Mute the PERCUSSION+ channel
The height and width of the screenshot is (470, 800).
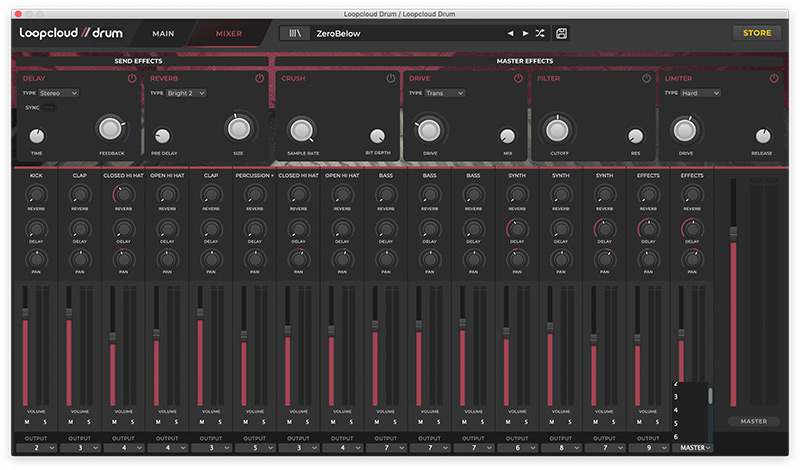pos(245,422)
